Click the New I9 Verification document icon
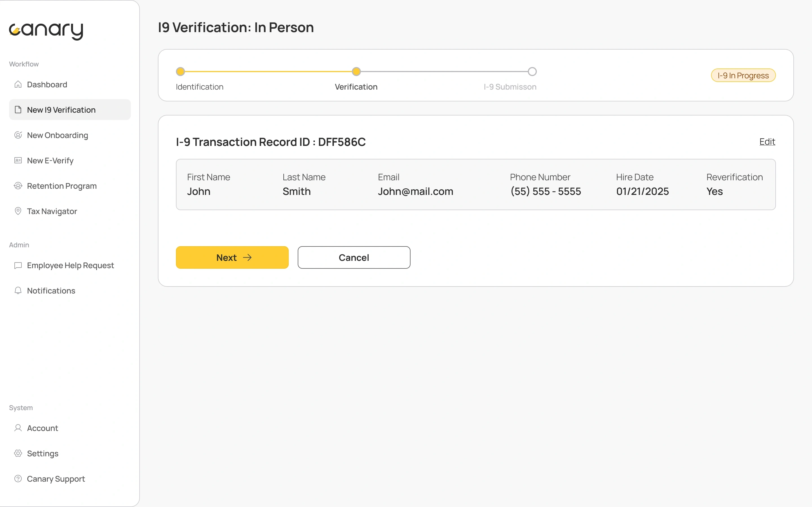 [18, 110]
